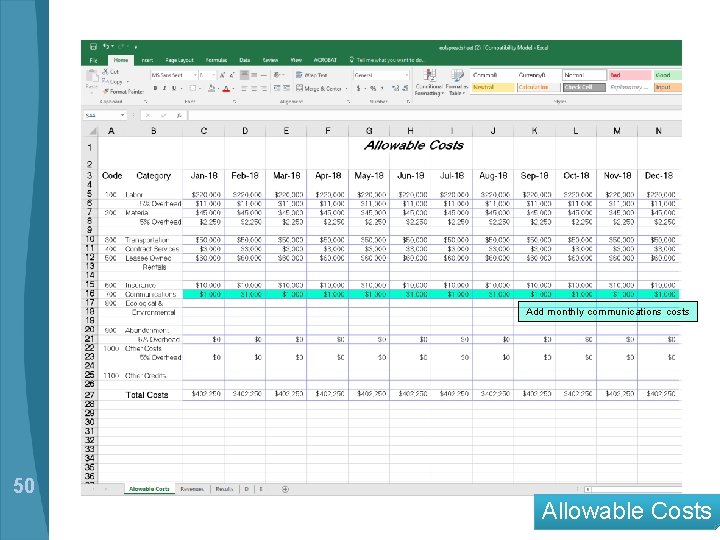Viewport: 720px width, 540px height.
Task: Apply the Good green cell style
Action: pos(668,75)
